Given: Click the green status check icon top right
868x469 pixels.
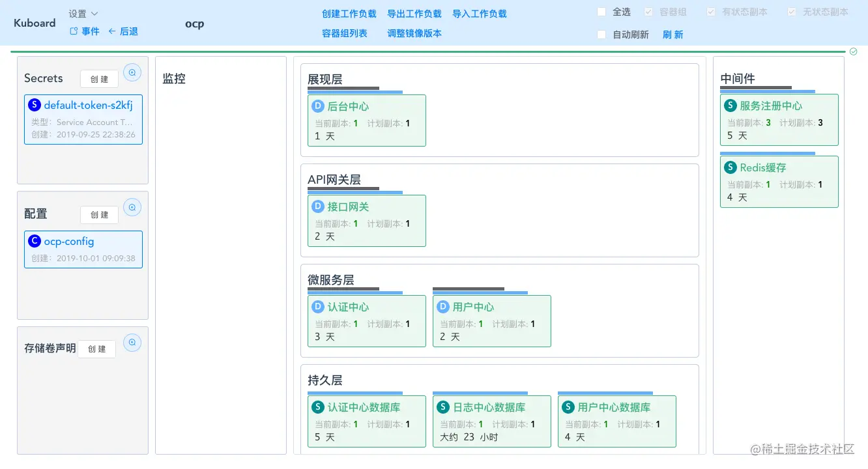Looking at the screenshot, I should (854, 51).
